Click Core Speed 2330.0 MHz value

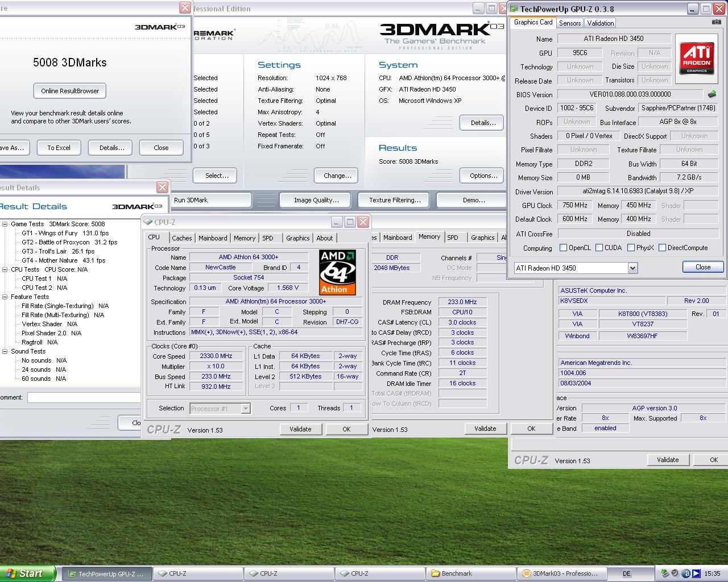(216, 356)
